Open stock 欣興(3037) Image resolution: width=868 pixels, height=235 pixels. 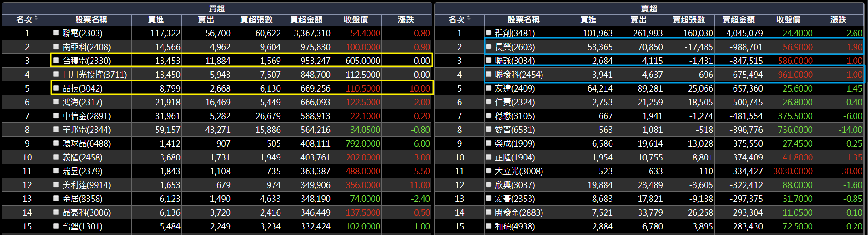pos(515,185)
